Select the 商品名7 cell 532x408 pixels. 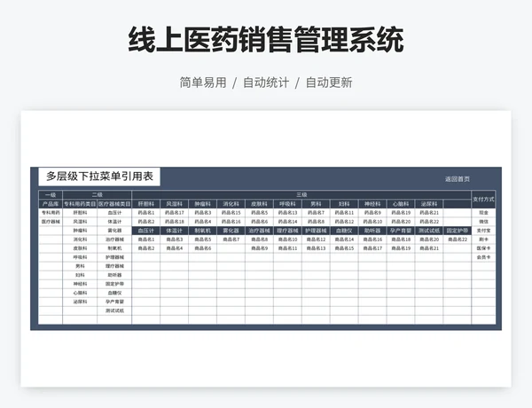point(231,239)
